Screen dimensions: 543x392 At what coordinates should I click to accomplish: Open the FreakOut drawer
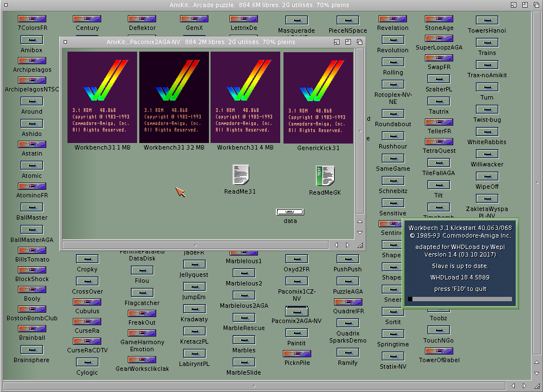point(142,314)
